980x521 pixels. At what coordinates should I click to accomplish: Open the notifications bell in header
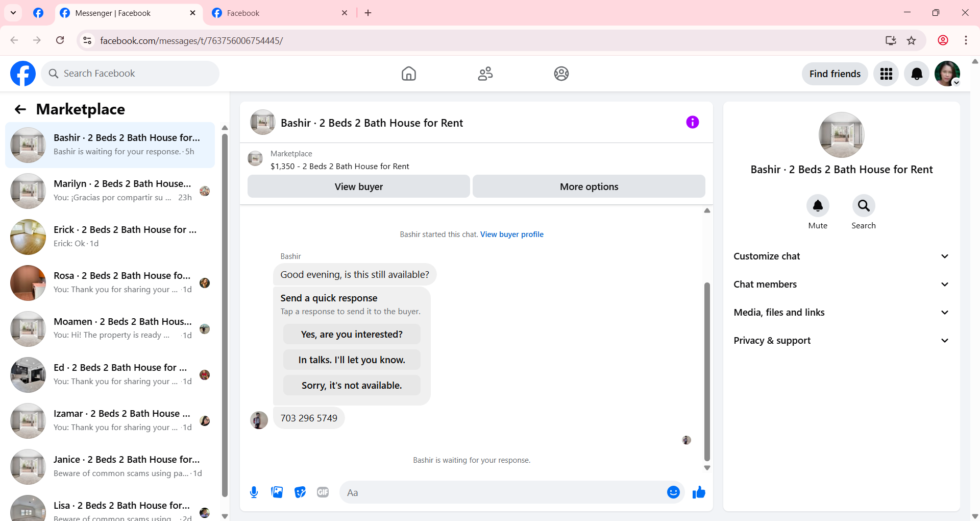917,74
